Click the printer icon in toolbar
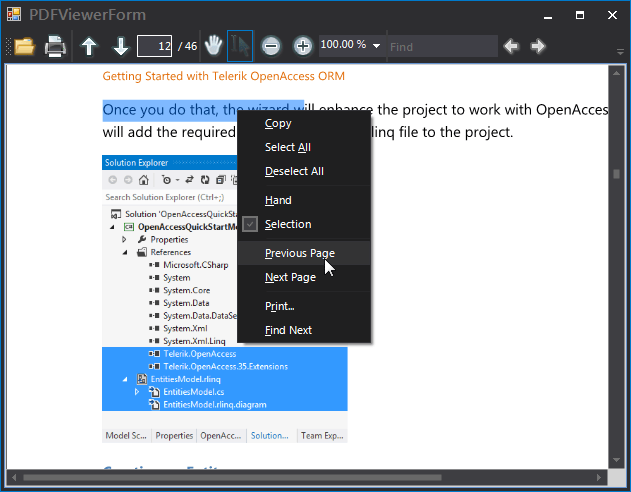Viewport: 631px width, 492px height. point(55,46)
